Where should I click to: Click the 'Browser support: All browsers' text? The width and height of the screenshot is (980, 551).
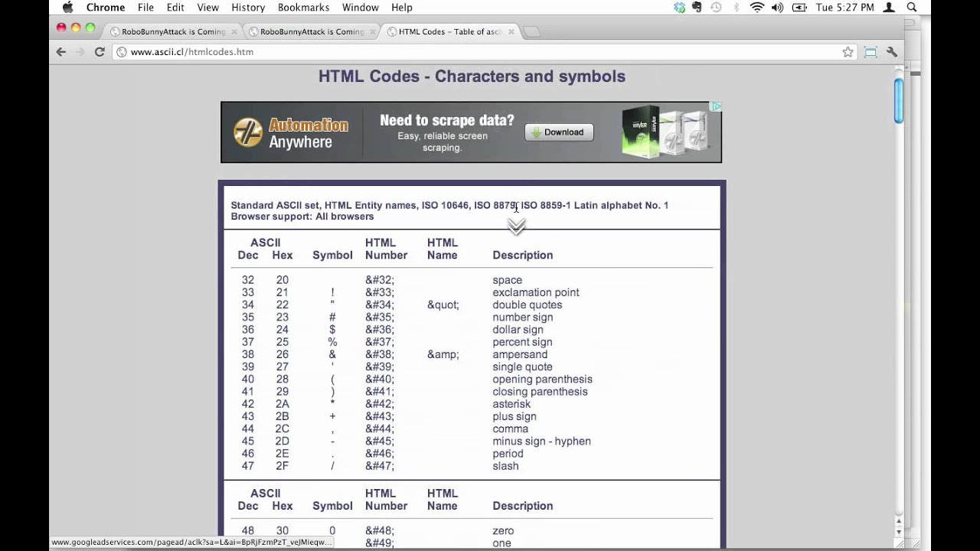tap(302, 217)
